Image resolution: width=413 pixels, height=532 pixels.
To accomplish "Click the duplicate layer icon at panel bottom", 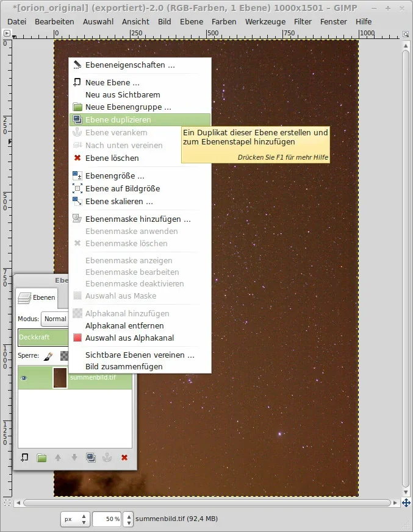I will point(91,458).
